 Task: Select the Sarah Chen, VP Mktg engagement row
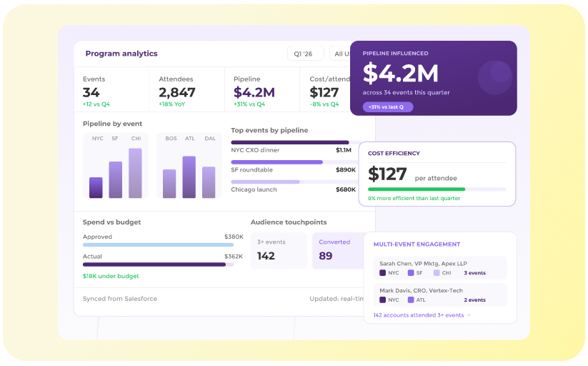[440, 268]
